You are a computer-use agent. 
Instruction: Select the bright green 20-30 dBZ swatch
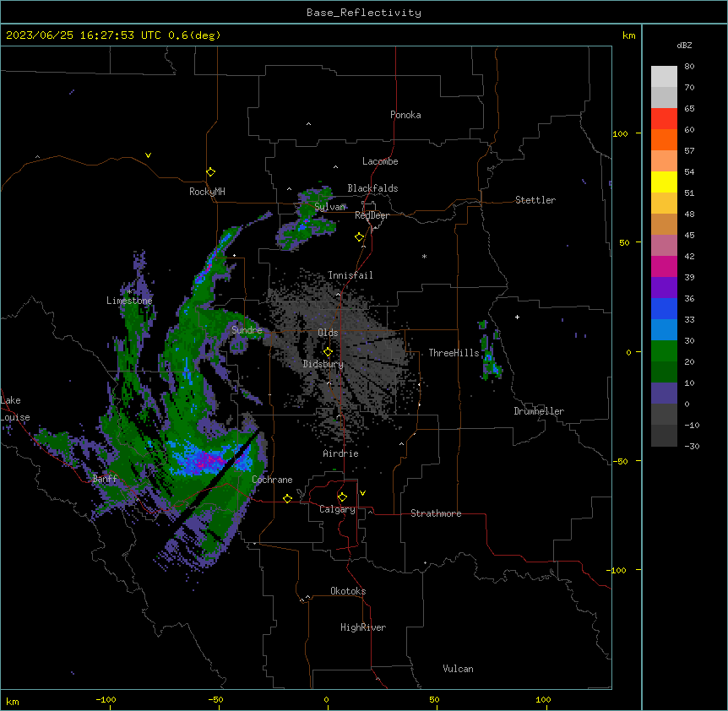pos(664,351)
